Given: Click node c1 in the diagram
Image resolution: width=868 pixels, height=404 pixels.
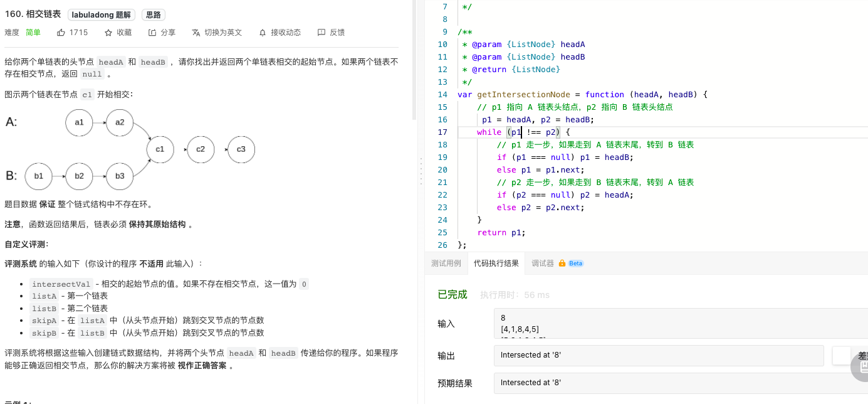Looking at the screenshot, I should [160, 149].
